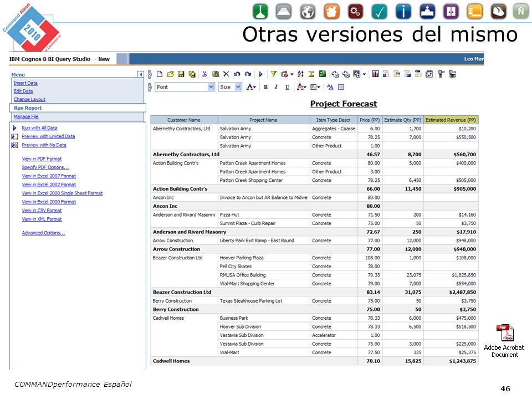Click the teal checkmark icon
The height and width of the screenshot is (399, 532).
(x=379, y=12)
